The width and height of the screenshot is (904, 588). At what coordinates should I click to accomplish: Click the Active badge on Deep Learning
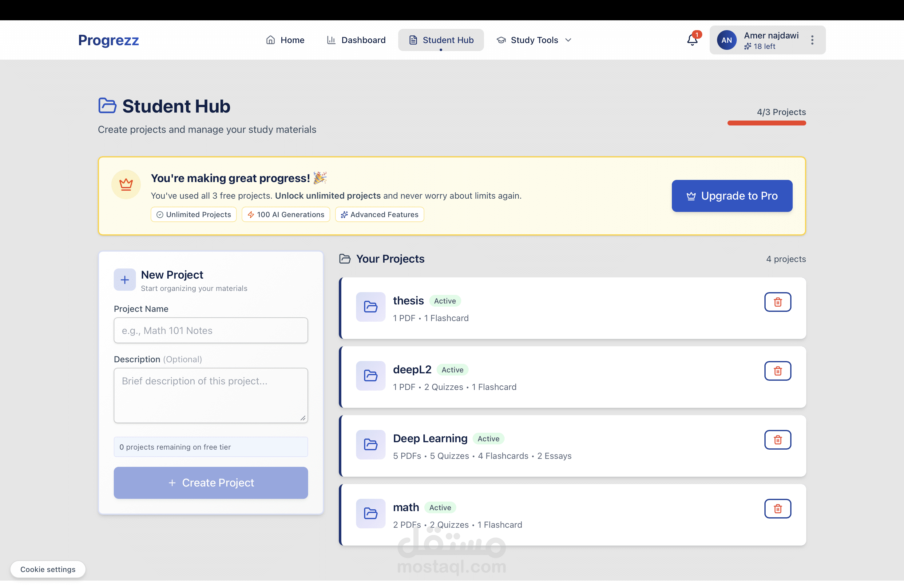click(489, 438)
